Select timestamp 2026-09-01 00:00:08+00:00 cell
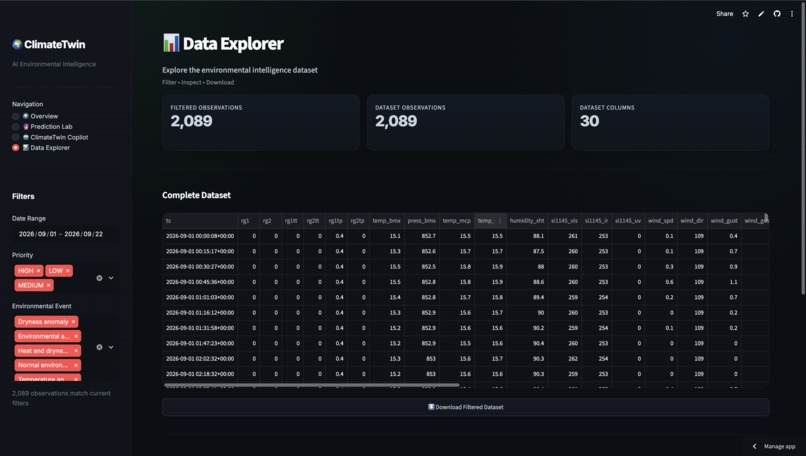Viewport: 806px width, 456px height. click(x=200, y=236)
